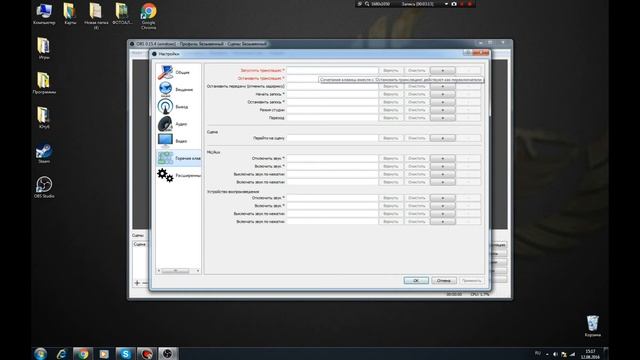Open the Google Chrome desktop shortcut
This screenshot has width=640, height=360.
pos(149,16)
